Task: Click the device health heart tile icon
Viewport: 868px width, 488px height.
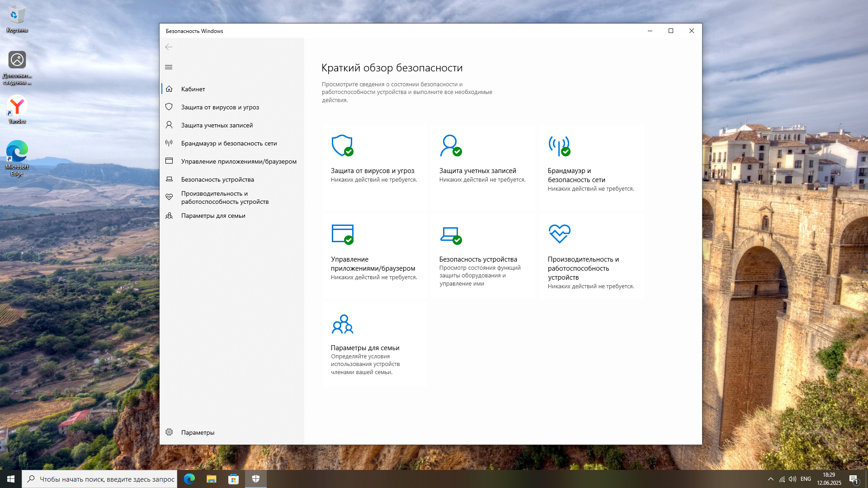Action: (x=559, y=234)
